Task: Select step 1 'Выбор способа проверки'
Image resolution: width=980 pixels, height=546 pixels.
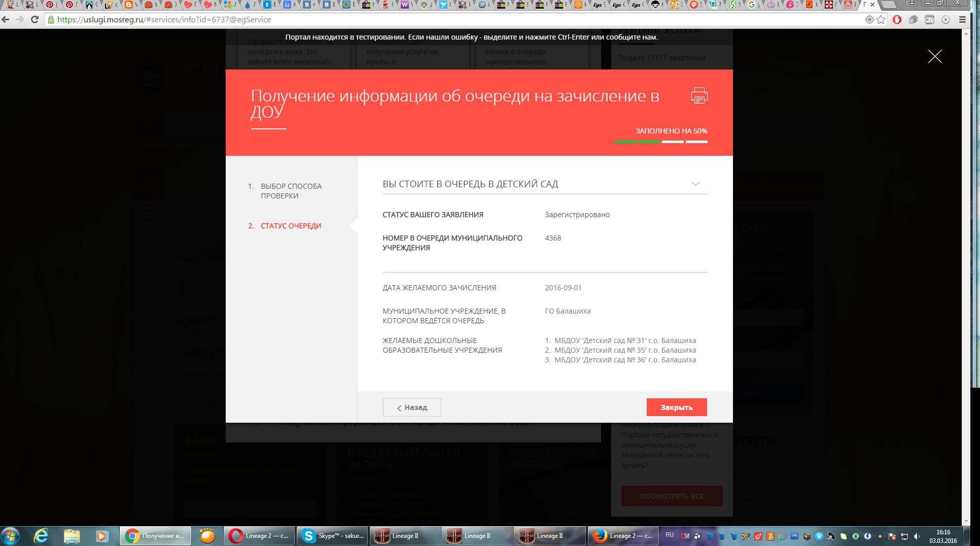Action: pyautogui.click(x=291, y=191)
